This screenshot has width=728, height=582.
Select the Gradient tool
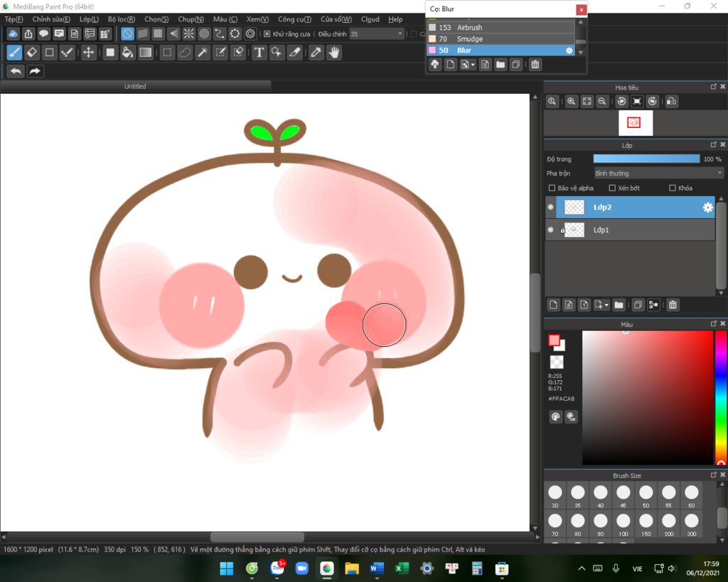point(145,53)
